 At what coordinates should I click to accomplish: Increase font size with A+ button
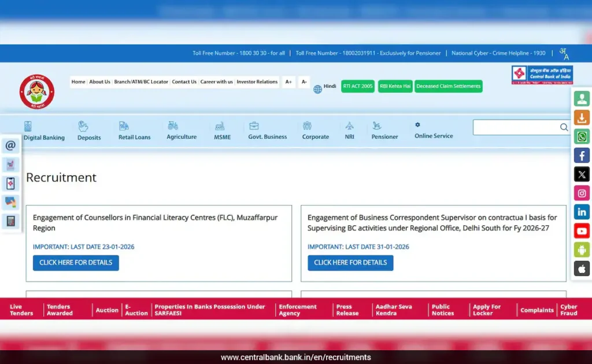(x=288, y=82)
